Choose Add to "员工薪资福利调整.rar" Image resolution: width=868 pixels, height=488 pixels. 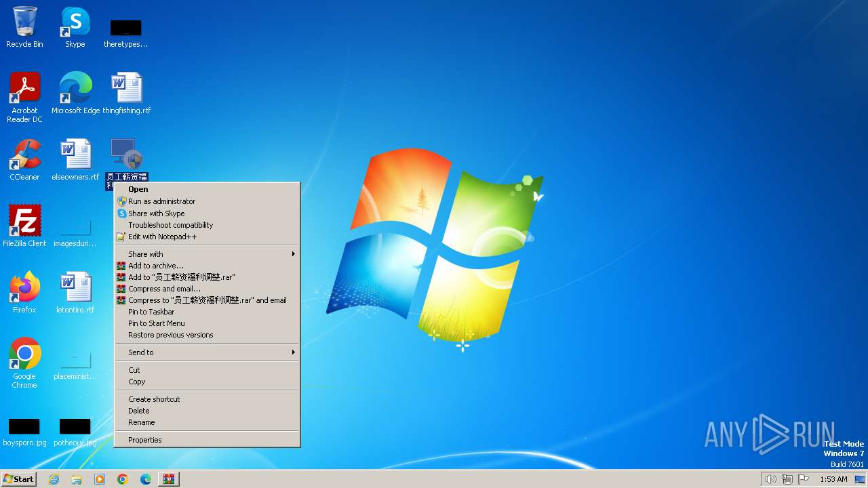[207, 277]
